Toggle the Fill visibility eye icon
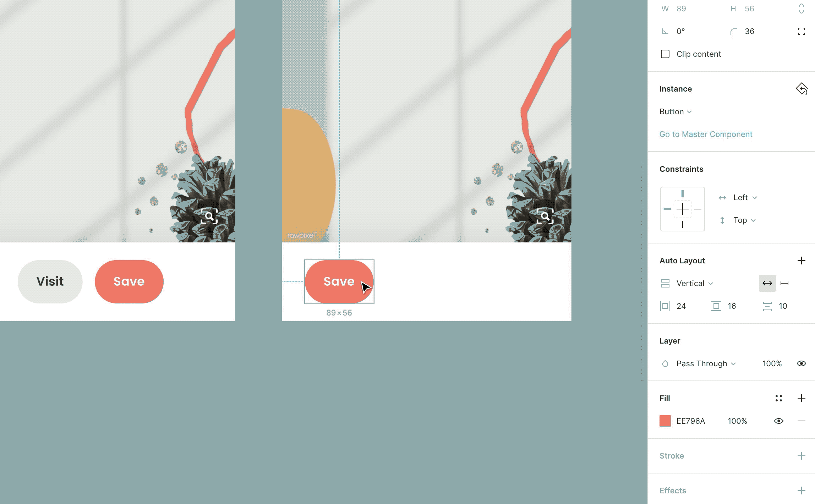 tap(779, 421)
